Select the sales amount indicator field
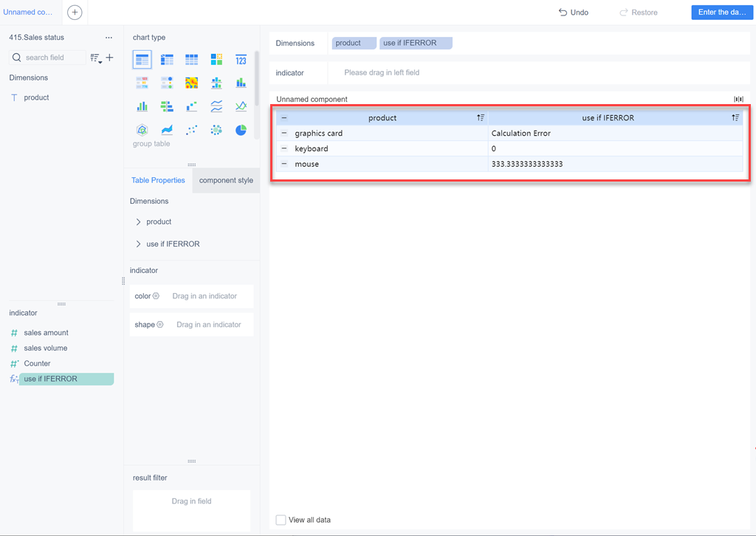This screenshot has width=756, height=536. coord(47,332)
